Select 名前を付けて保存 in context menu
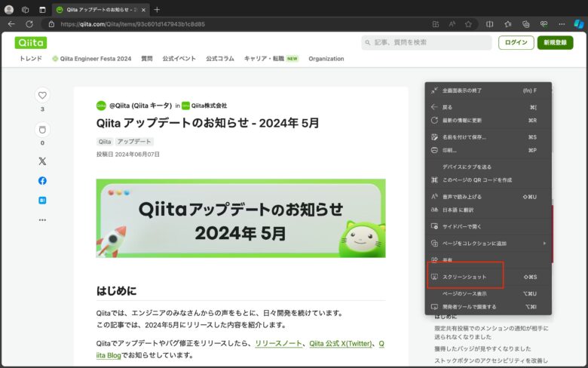 (x=488, y=137)
